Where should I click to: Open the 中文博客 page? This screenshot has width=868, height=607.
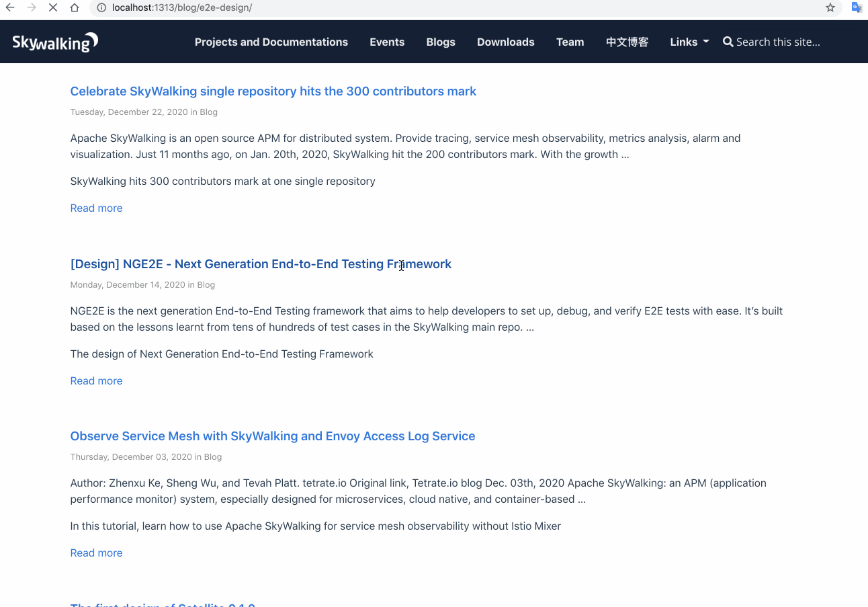[627, 42]
